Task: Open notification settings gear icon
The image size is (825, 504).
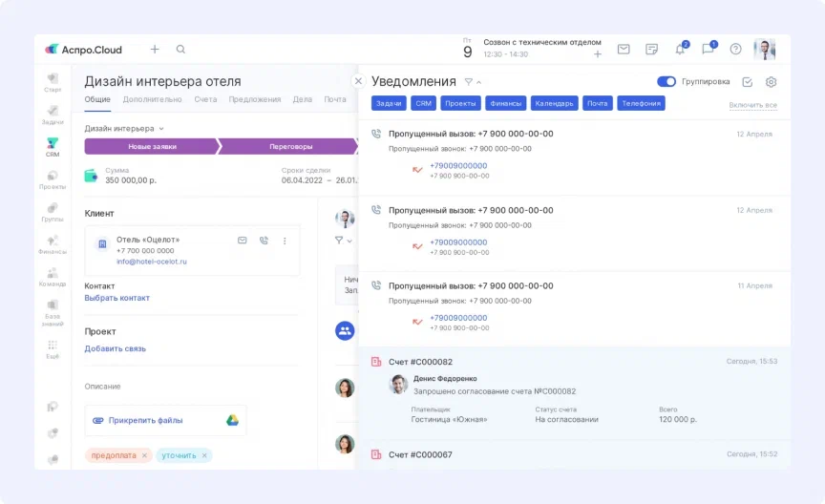Action: tap(772, 82)
